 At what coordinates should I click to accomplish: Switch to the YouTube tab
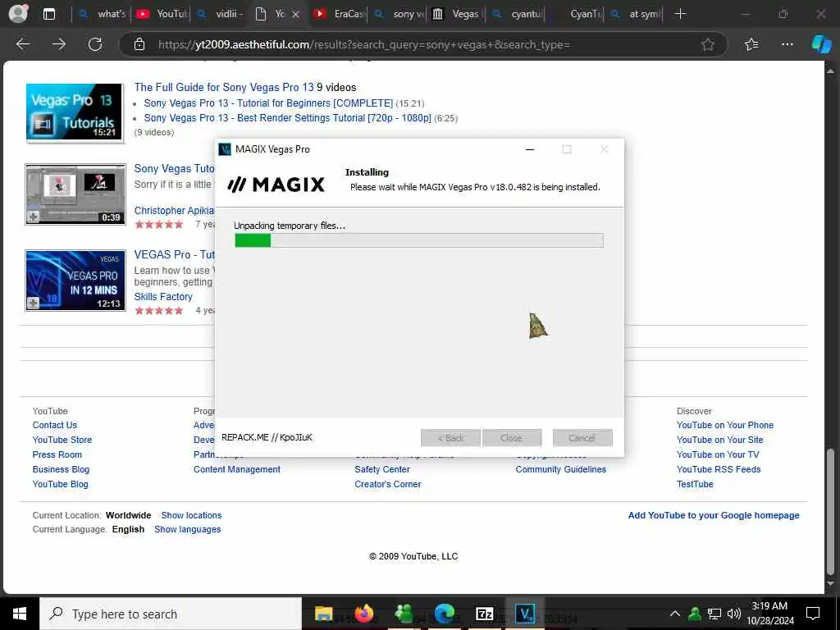[x=162, y=14]
